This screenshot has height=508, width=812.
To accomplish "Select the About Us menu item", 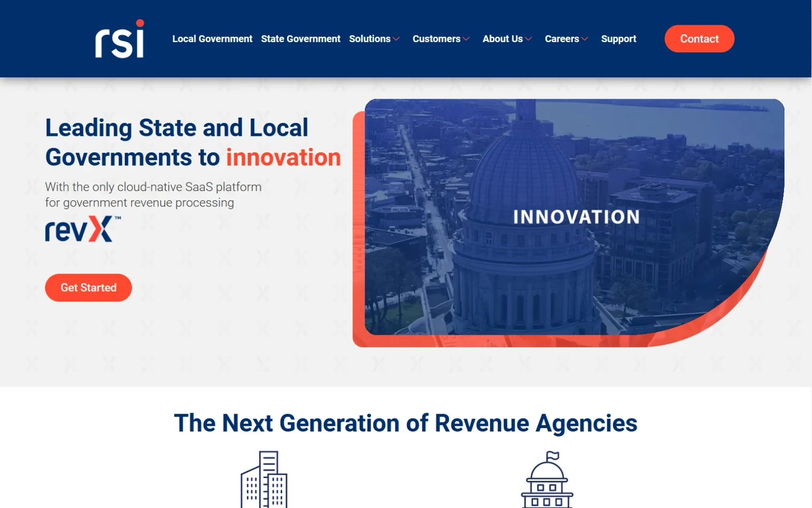I will click(503, 39).
